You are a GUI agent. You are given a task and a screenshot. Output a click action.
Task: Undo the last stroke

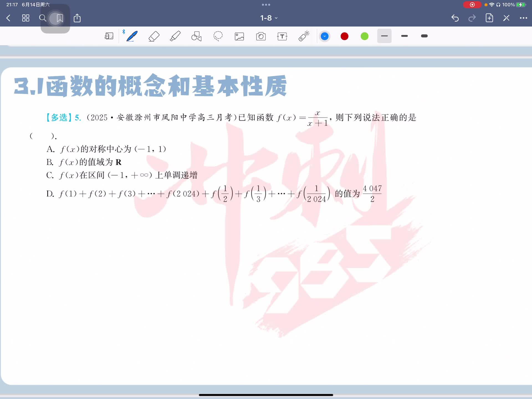[x=455, y=18]
